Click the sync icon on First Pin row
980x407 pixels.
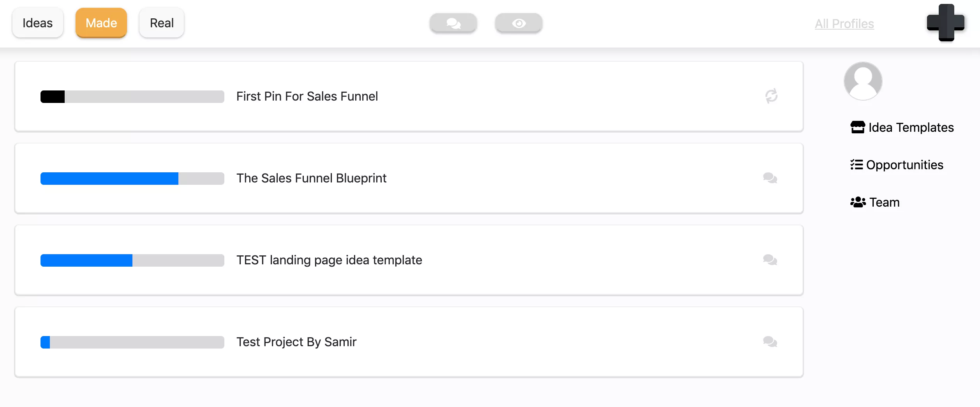(x=771, y=96)
